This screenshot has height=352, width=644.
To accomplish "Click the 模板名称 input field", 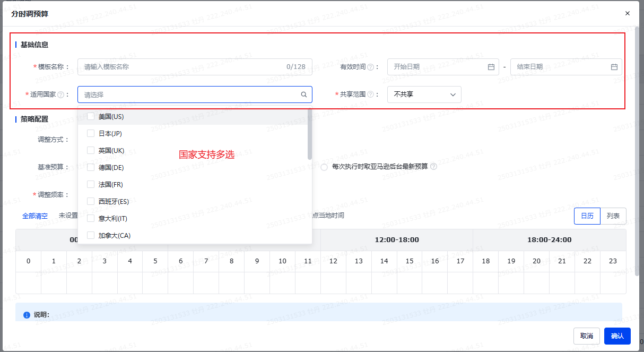I will [195, 67].
